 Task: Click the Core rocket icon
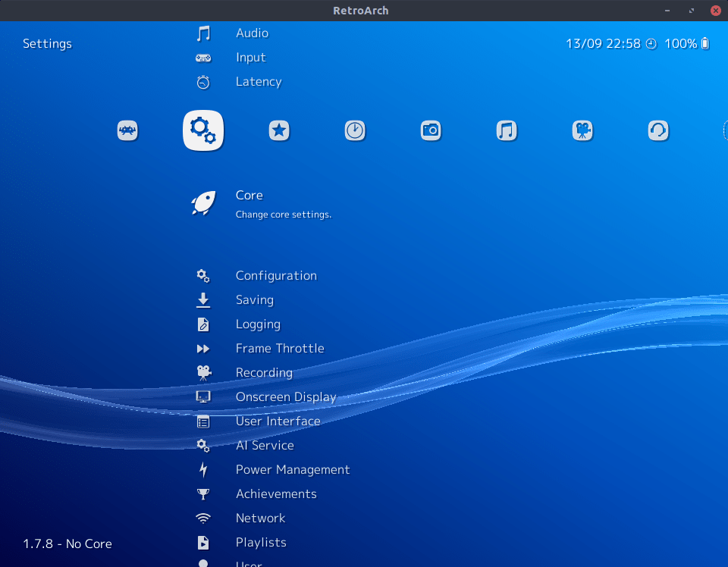pyautogui.click(x=203, y=203)
